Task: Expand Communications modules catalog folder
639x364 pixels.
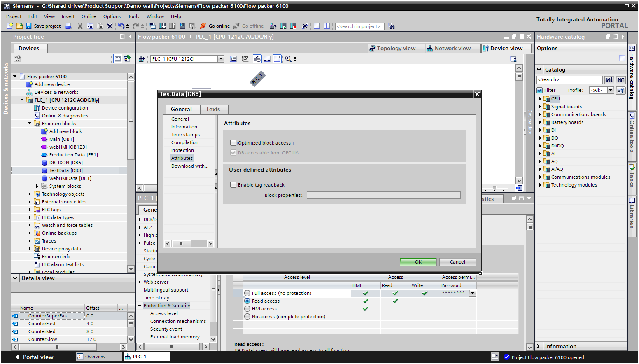Action: [540, 177]
